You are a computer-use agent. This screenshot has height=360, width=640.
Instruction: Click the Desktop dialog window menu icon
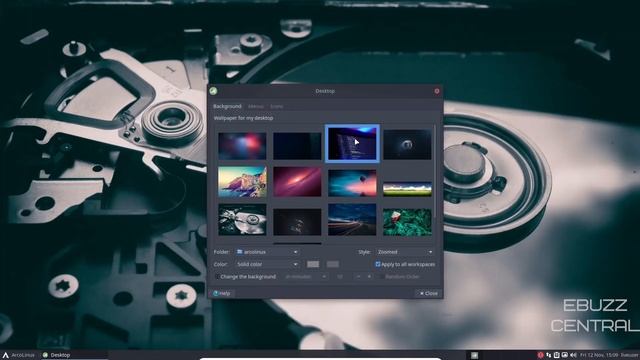coord(213,91)
